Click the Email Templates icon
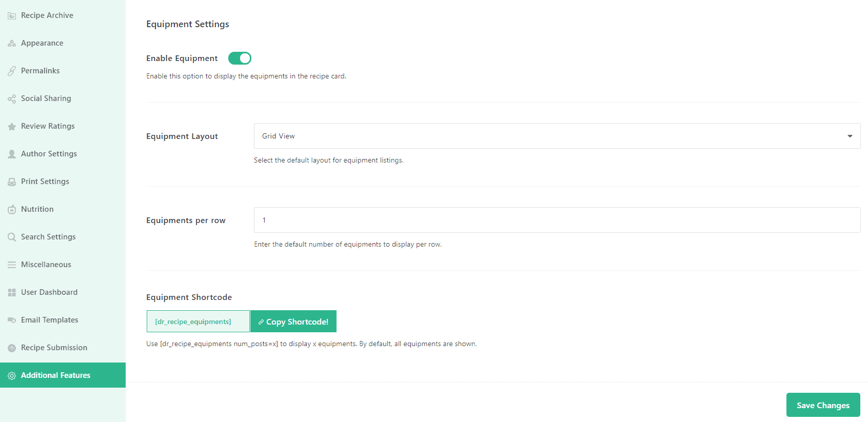868x422 pixels. (12, 320)
